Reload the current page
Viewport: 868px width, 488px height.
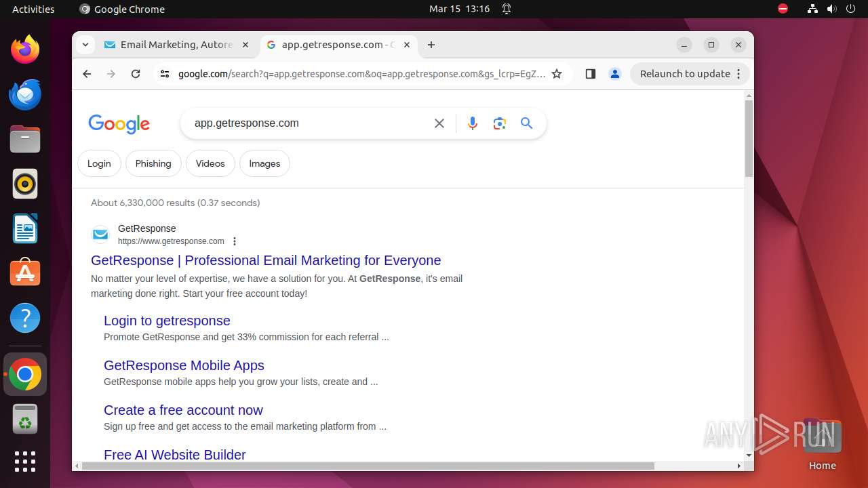coord(136,74)
